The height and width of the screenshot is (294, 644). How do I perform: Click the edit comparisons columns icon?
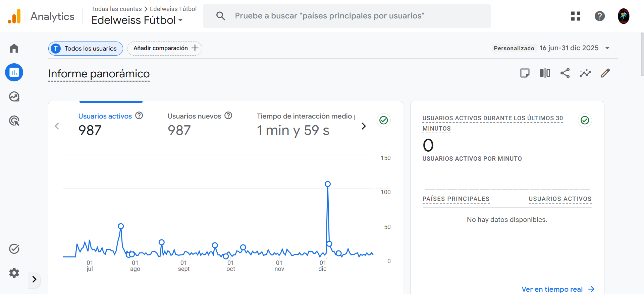545,73
